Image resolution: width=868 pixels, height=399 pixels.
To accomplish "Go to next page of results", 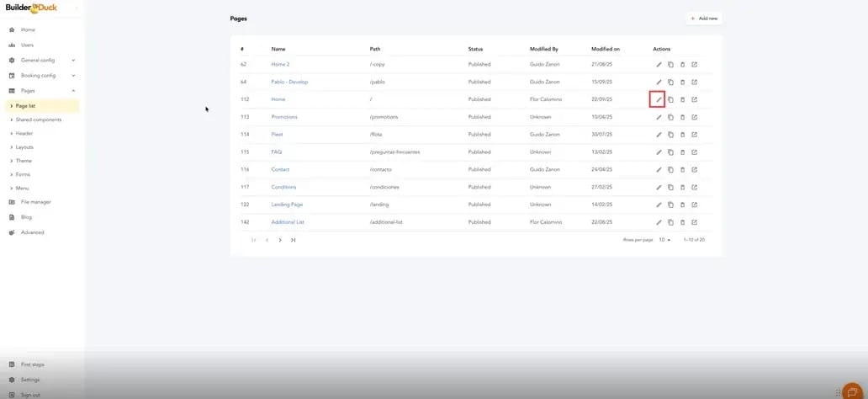I will (x=280, y=240).
